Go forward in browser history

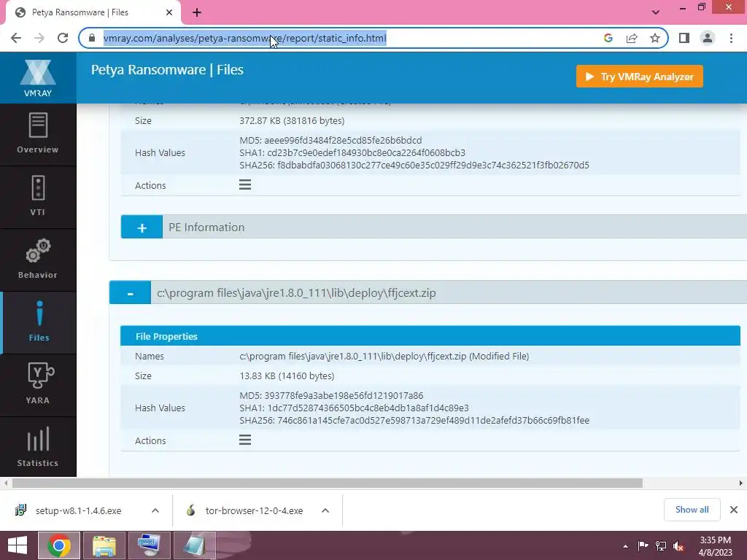click(x=39, y=38)
